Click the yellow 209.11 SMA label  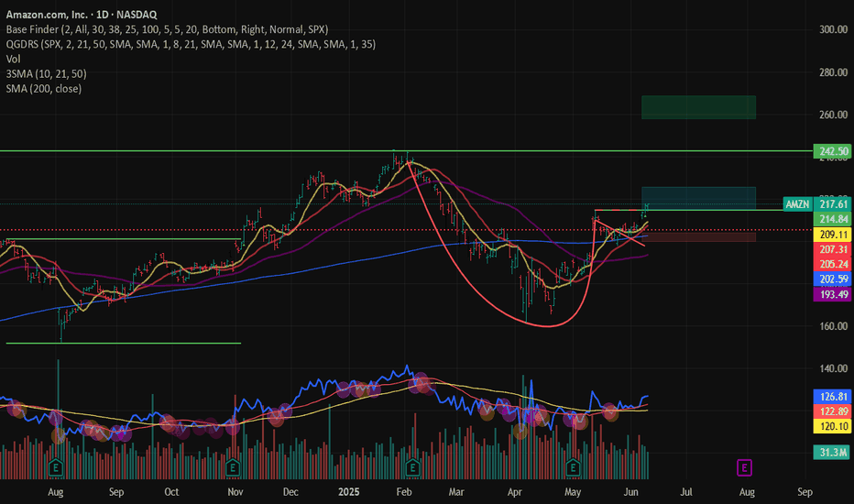[x=832, y=235]
